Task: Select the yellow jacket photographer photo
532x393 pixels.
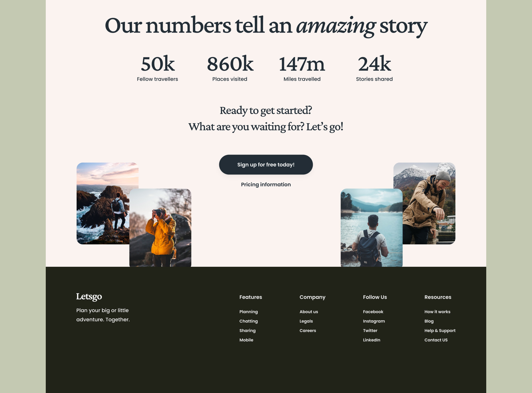Action: point(160,228)
